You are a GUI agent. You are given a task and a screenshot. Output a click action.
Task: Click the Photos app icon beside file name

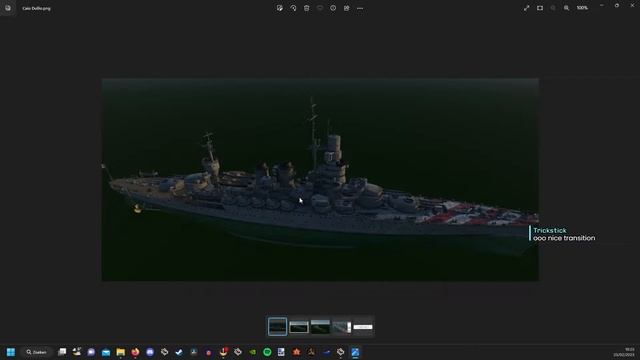[8, 8]
